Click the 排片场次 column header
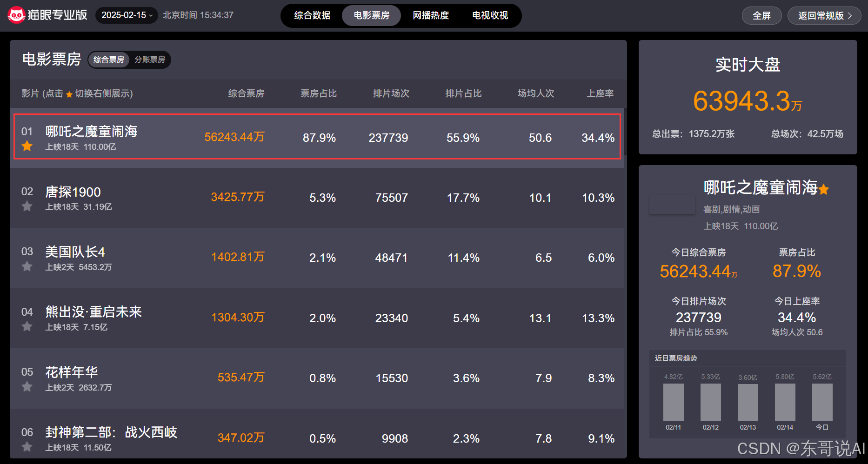Viewport: 868px width, 464px height. (x=391, y=93)
